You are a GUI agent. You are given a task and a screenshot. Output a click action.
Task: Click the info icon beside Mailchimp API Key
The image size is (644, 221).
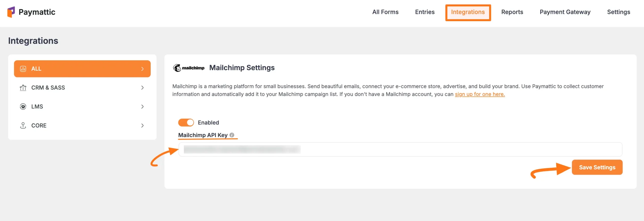[232, 135]
